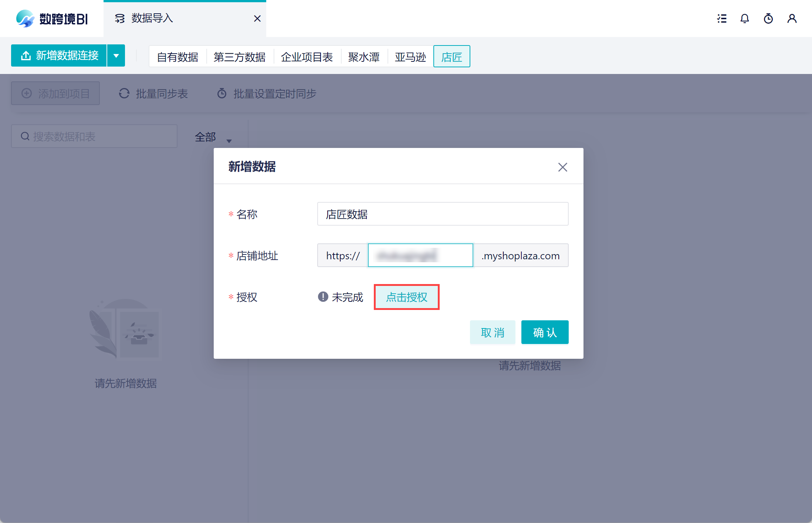This screenshot has height=523, width=812.
Task: Click the notification bell icon
Action: (x=745, y=18)
